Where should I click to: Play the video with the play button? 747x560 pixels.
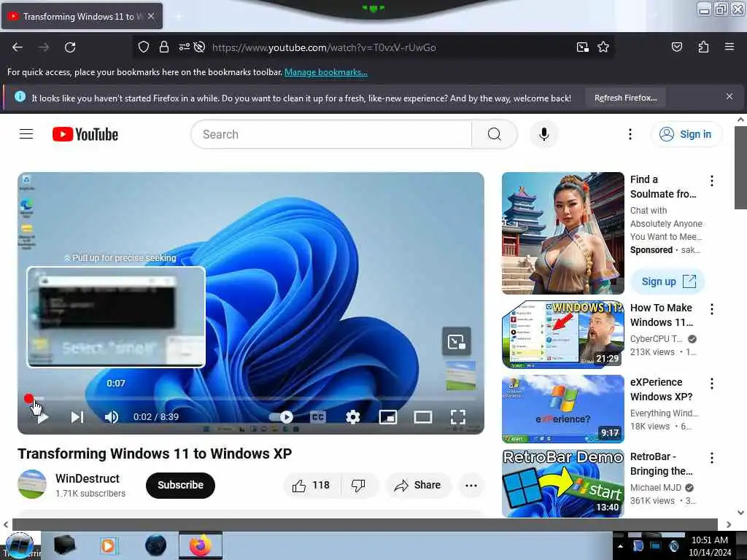click(43, 418)
